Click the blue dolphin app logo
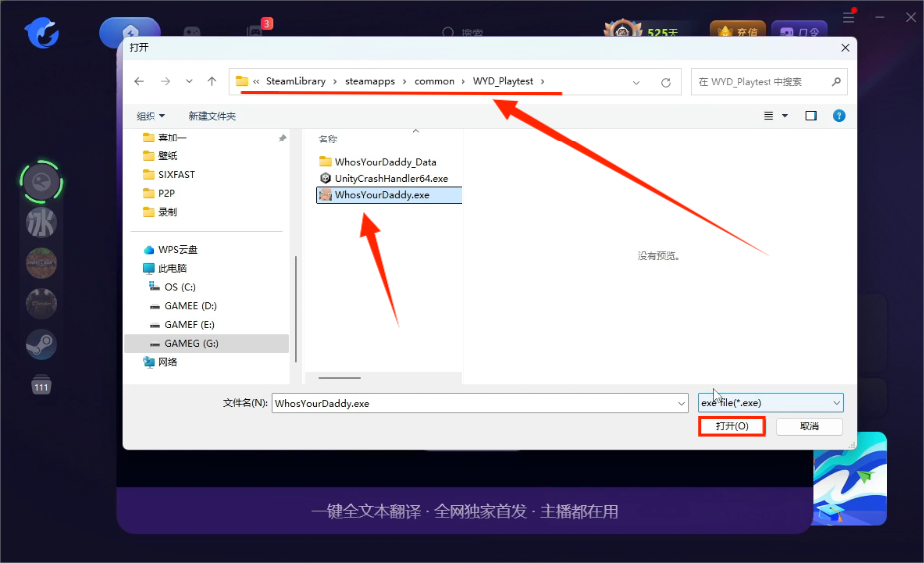 42,32
